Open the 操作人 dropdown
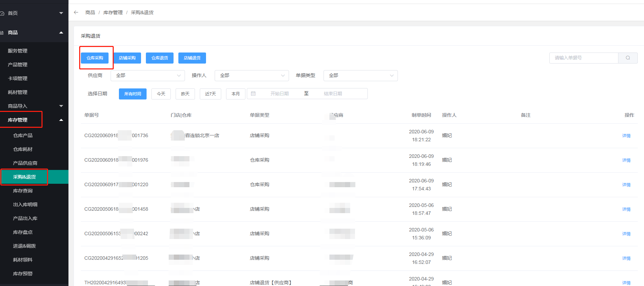 [251, 76]
